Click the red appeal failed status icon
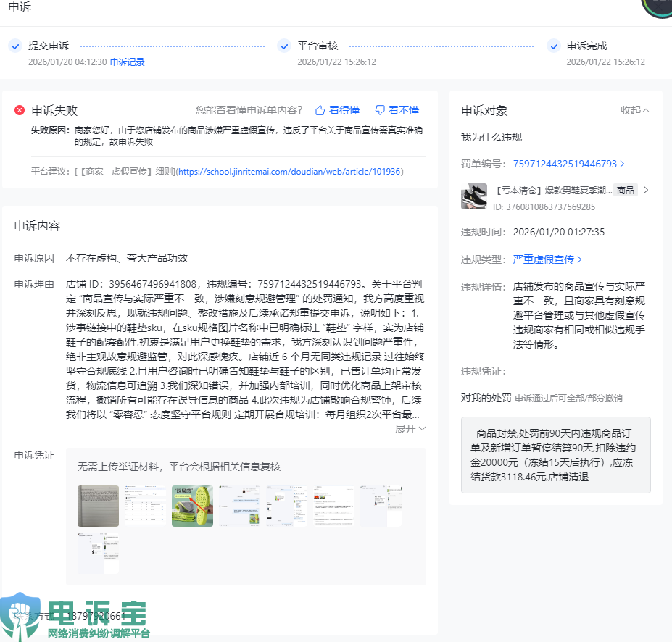 point(20,111)
